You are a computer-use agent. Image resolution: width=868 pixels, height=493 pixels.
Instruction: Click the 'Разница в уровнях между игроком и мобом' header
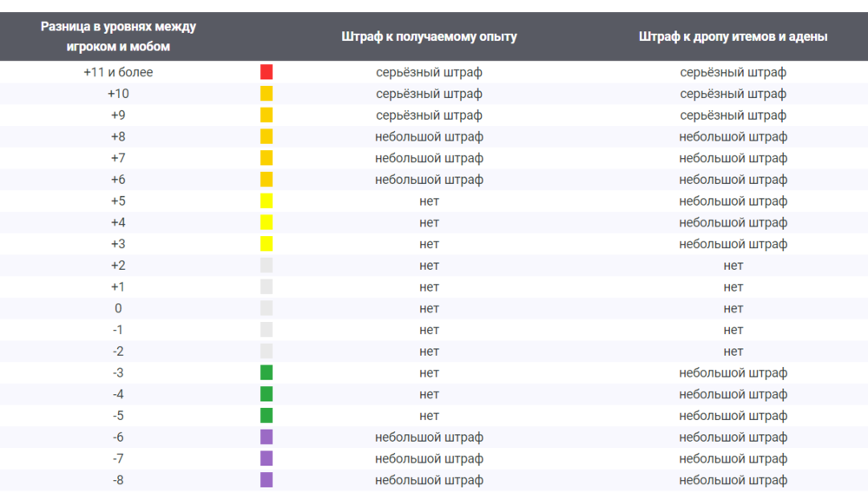pos(118,36)
